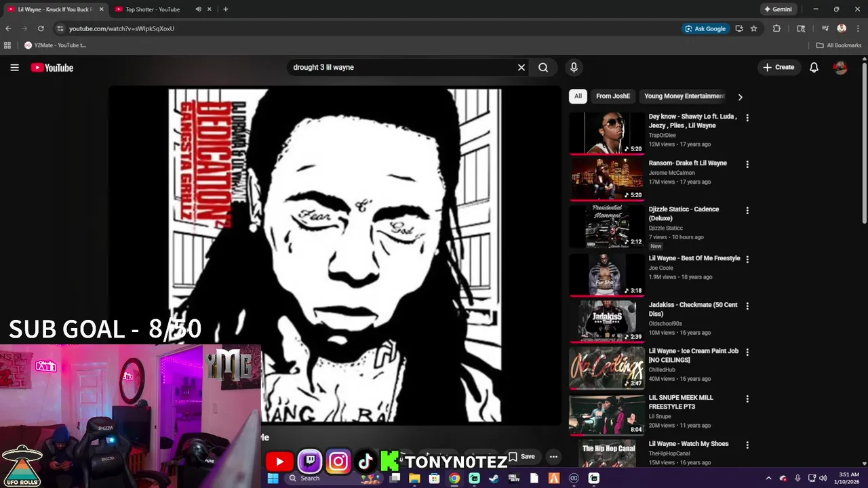Open options for Ransom video
Screen dimensions: 868x488
(x=747, y=164)
